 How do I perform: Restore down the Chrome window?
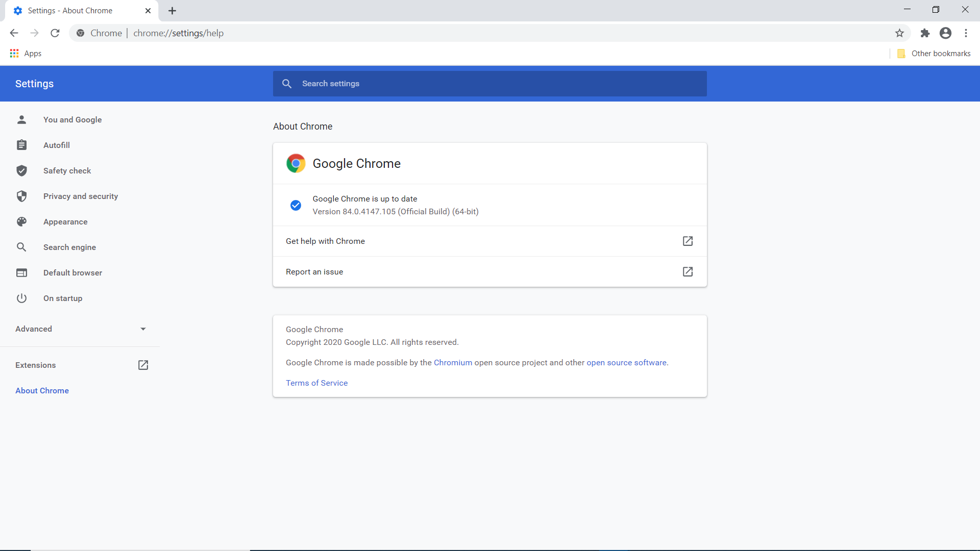pos(936,10)
